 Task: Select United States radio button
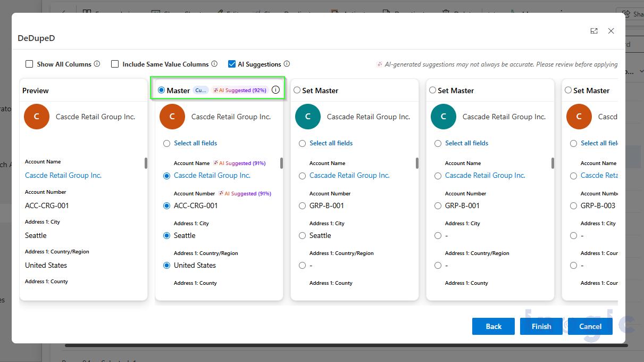167,265
